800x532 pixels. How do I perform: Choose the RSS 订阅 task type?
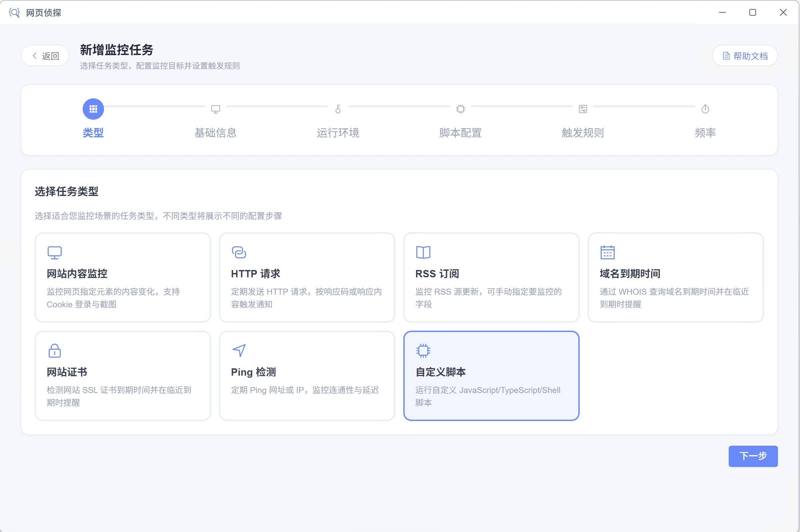click(491, 278)
